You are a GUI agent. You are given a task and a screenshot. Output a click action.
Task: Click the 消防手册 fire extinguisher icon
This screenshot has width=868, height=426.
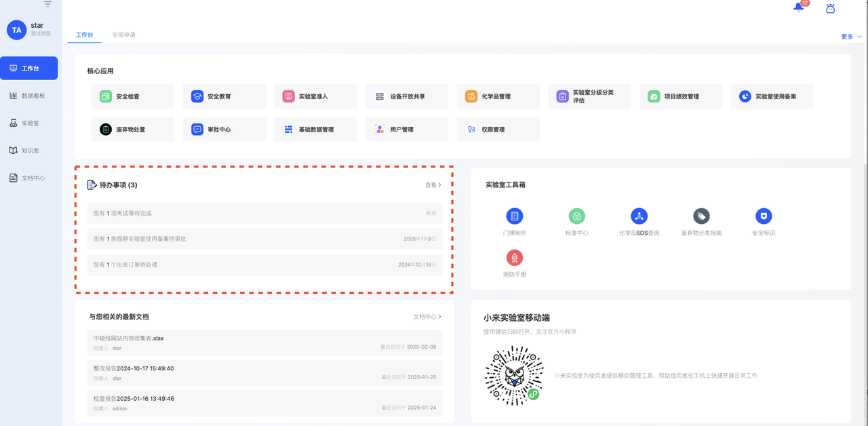(x=515, y=258)
